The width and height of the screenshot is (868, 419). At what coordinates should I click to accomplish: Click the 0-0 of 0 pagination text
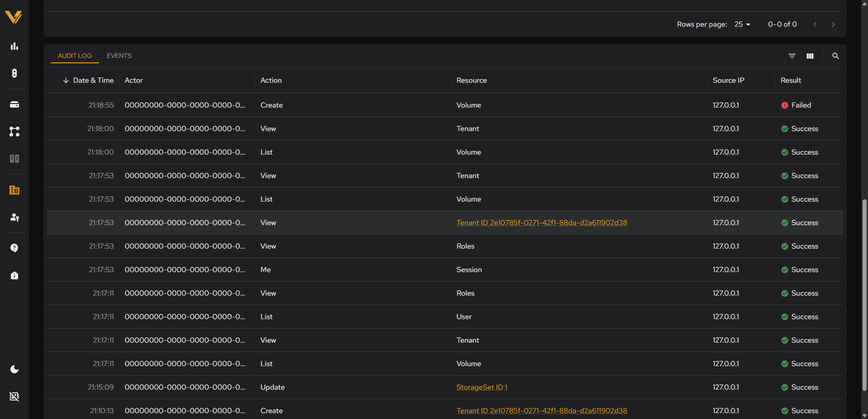click(x=782, y=24)
